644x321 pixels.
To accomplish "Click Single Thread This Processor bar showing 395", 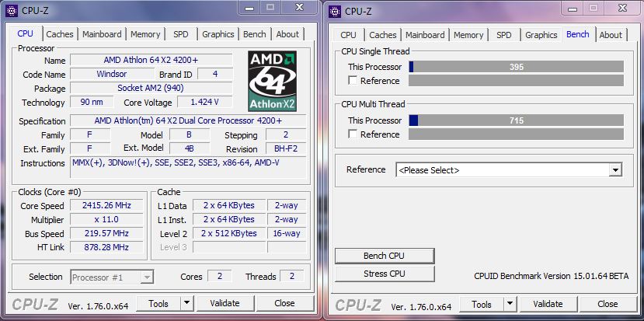I will [x=517, y=67].
